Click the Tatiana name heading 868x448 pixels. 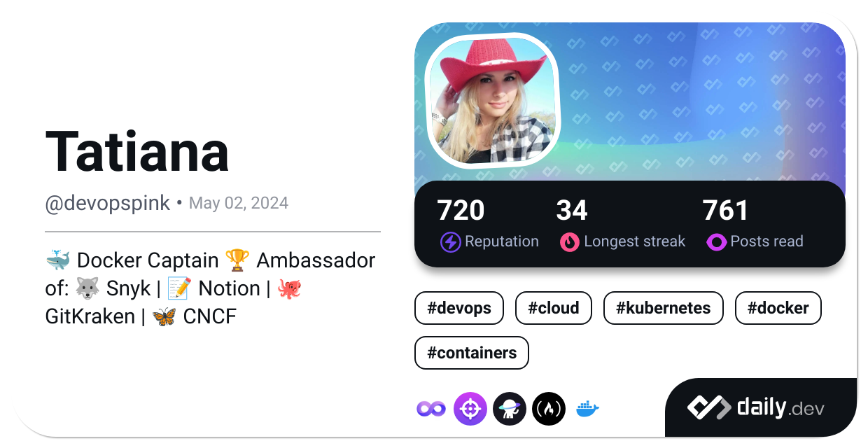(138, 152)
